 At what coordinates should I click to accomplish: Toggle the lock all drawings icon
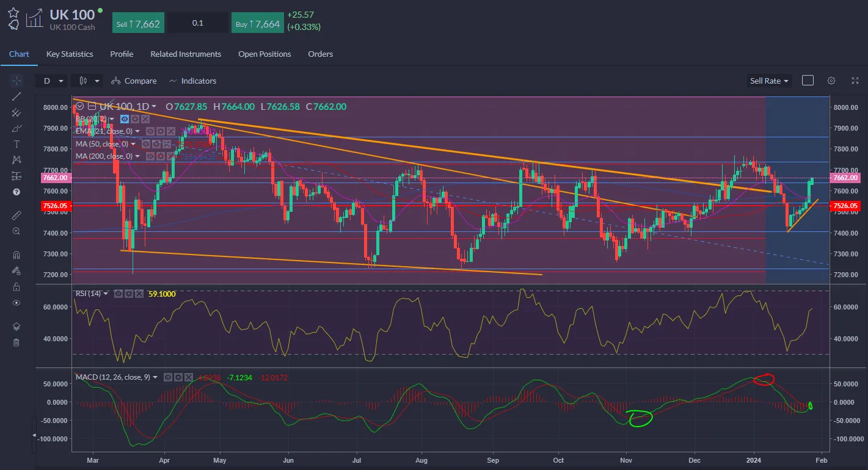(16, 287)
